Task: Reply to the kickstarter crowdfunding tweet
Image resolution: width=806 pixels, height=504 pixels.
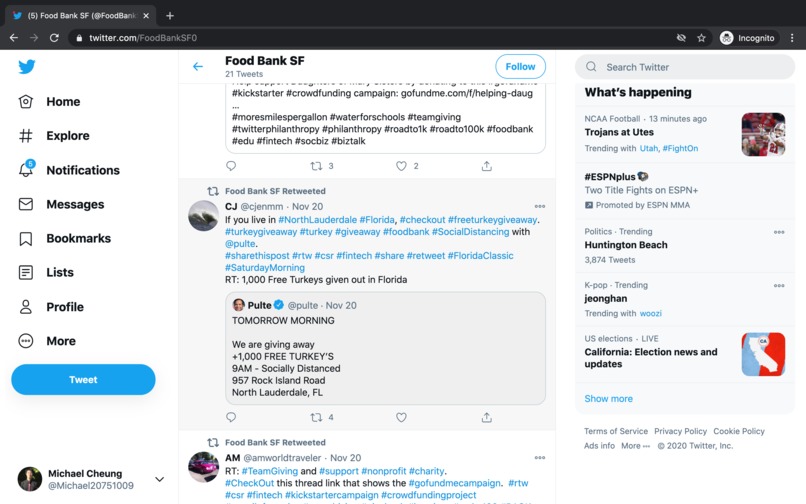Action: coord(231,166)
